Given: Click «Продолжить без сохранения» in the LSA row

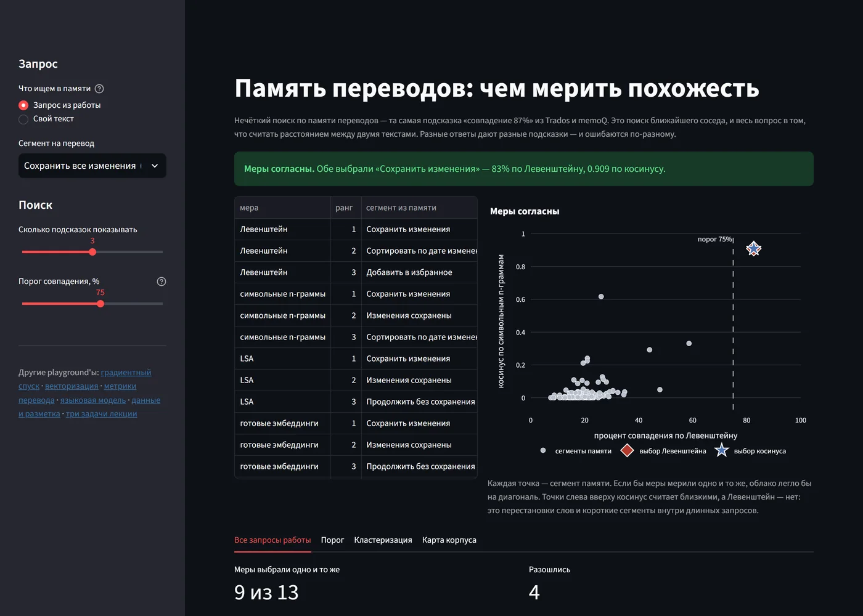Looking at the screenshot, I should click(x=419, y=402).
